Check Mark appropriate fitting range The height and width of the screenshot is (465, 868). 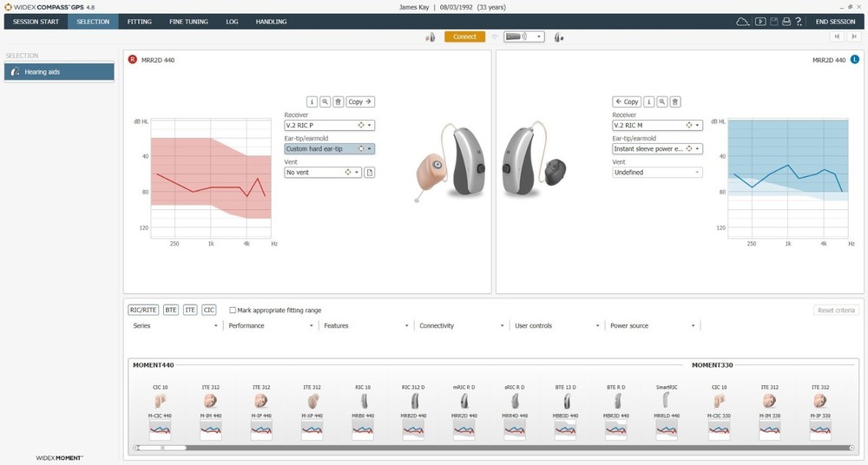[233, 311]
